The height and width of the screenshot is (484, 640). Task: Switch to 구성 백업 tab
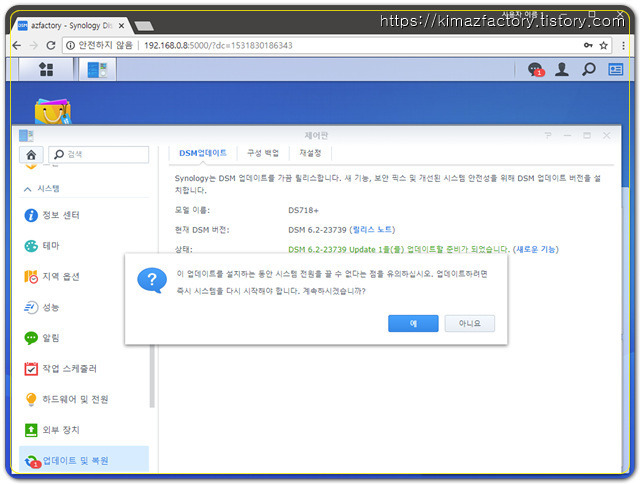tap(263, 153)
